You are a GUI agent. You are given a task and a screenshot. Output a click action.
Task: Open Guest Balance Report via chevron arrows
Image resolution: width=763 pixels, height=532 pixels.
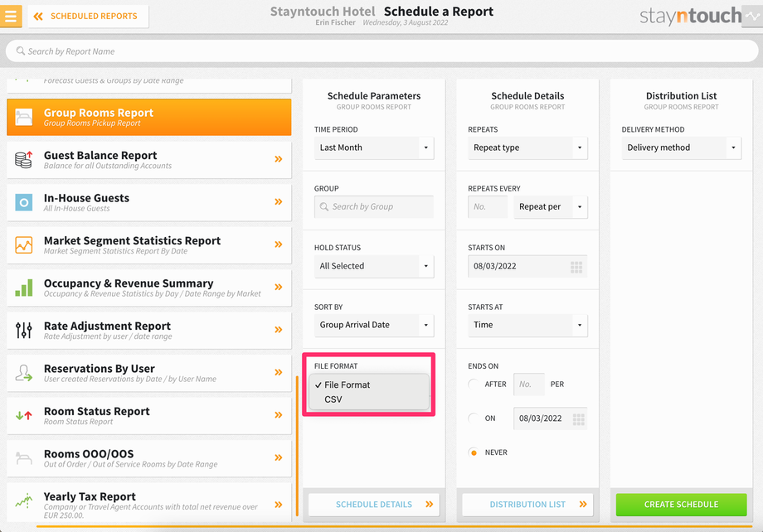coord(279,159)
